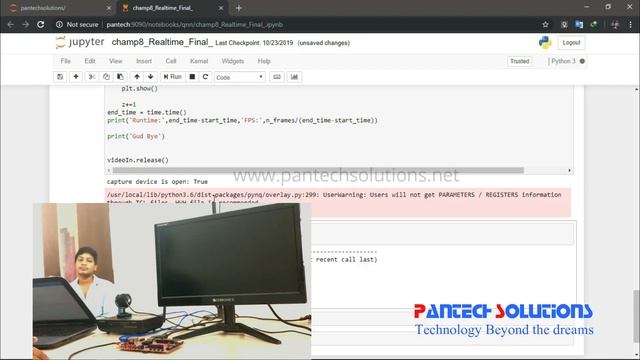Viewport: 640px width, 360px height.
Task: Click the browser address bar URL
Action: (195, 24)
